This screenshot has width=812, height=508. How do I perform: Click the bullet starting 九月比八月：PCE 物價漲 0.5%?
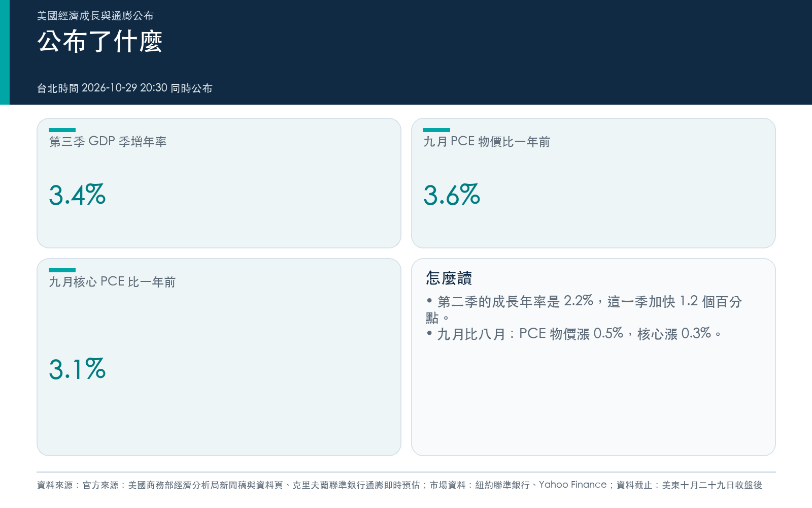(573, 334)
